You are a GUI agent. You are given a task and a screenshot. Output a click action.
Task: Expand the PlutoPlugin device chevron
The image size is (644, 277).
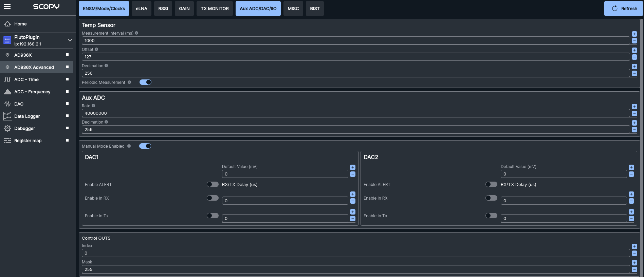[x=70, y=40]
